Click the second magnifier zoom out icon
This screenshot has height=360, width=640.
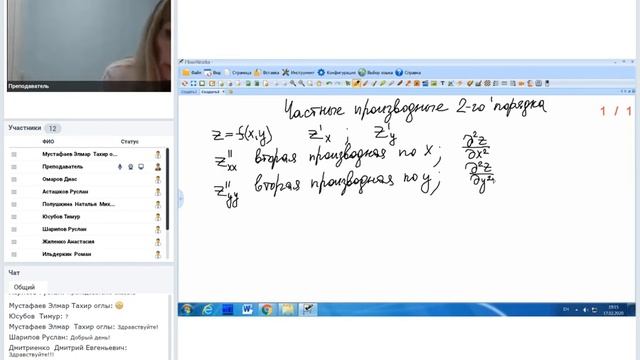click(x=302, y=83)
